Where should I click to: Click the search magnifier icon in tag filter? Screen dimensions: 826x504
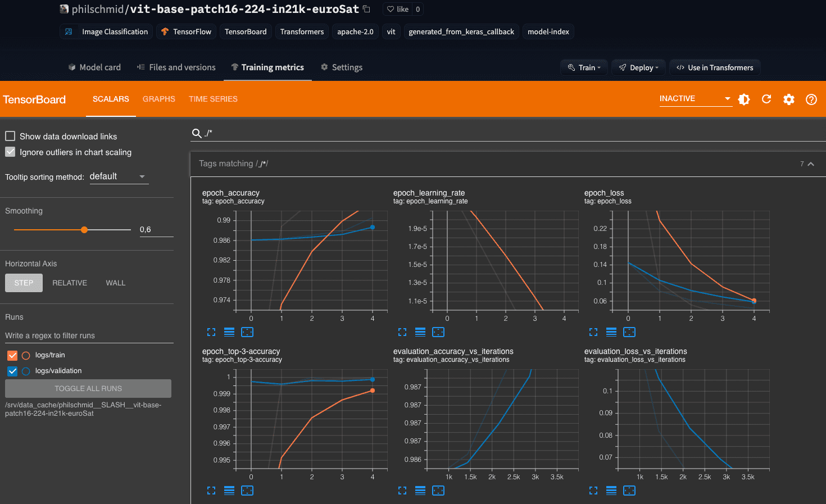(x=197, y=133)
